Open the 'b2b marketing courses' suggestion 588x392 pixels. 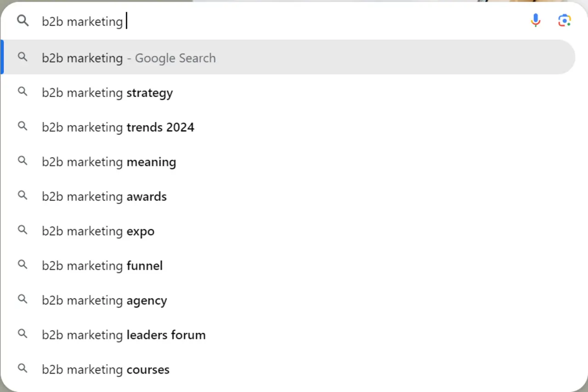coord(105,369)
